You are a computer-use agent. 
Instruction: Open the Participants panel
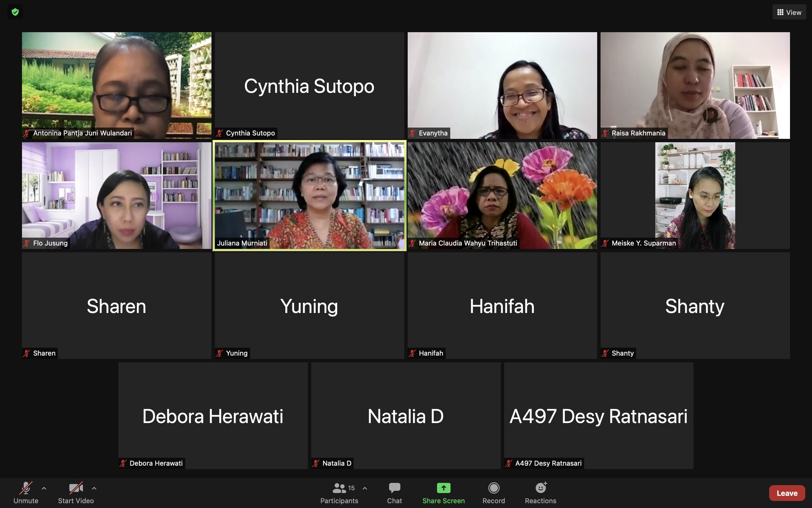click(339, 492)
